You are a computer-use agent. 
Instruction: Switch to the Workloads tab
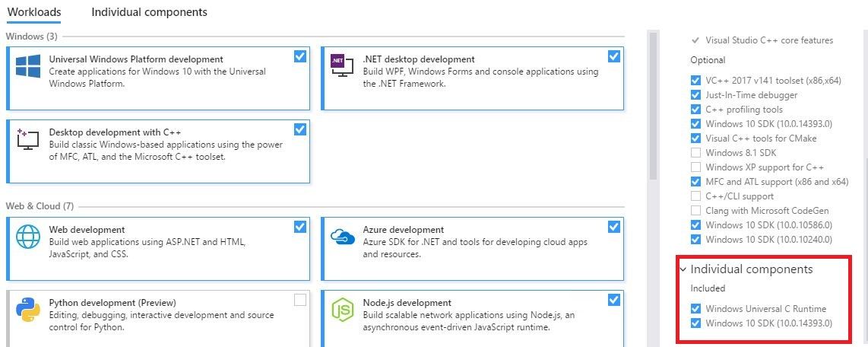pyautogui.click(x=33, y=11)
